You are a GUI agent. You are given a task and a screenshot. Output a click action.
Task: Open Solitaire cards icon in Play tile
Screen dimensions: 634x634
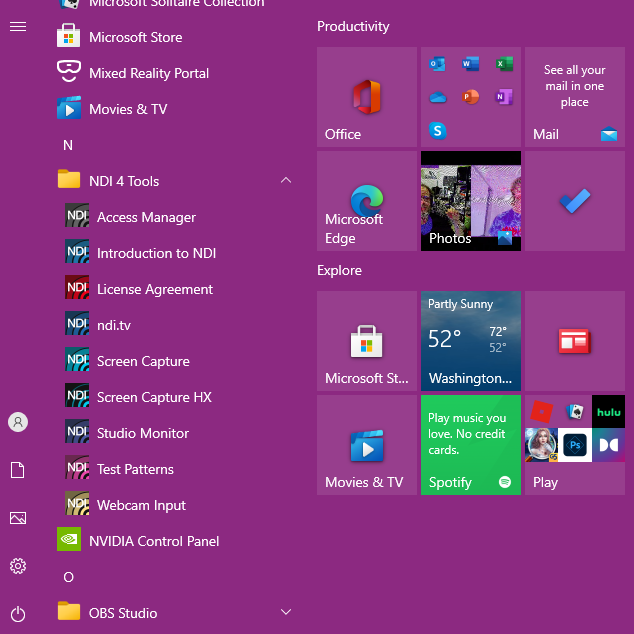coord(575,412)
